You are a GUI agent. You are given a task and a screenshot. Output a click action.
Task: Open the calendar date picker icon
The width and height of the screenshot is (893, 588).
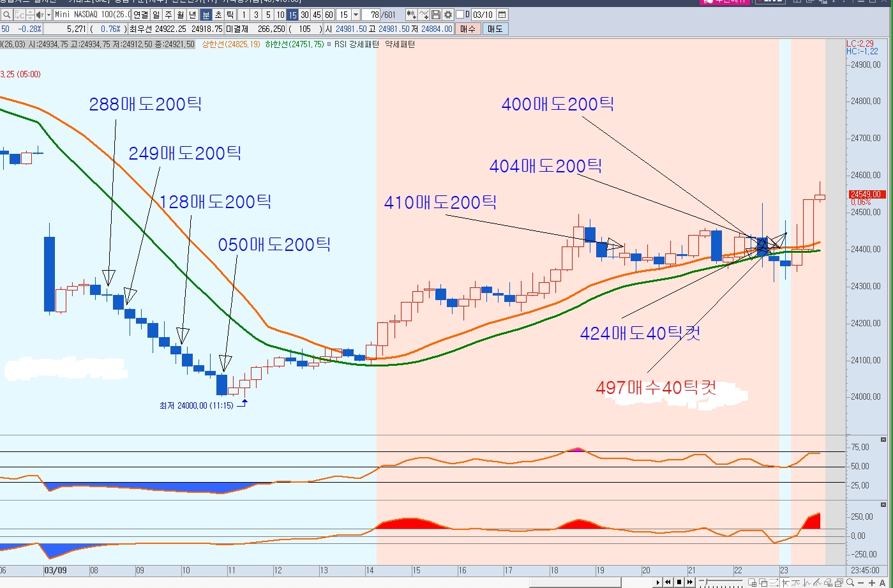pos(502,15)
